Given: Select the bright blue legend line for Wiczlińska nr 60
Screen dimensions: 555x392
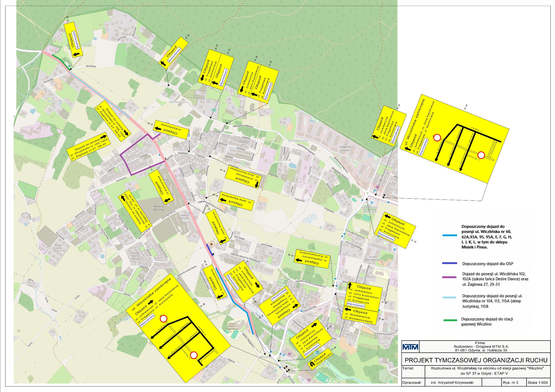Looking at the screenshot, I should [450, 235].
